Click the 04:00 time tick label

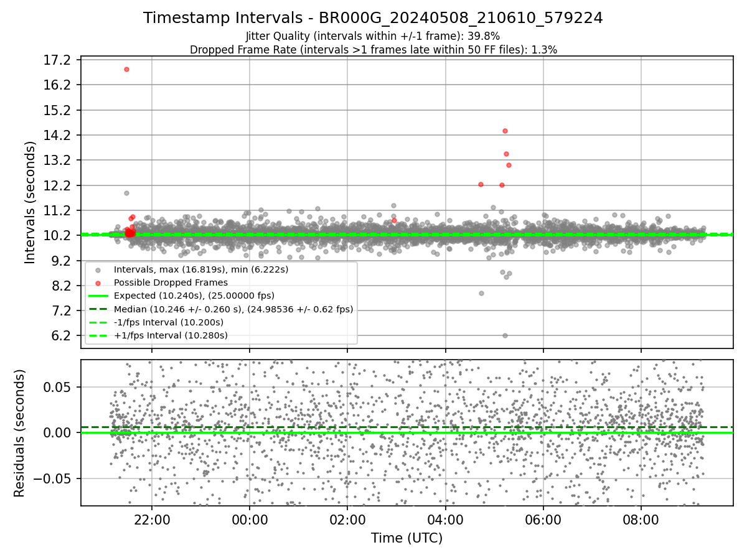(446, 520)
